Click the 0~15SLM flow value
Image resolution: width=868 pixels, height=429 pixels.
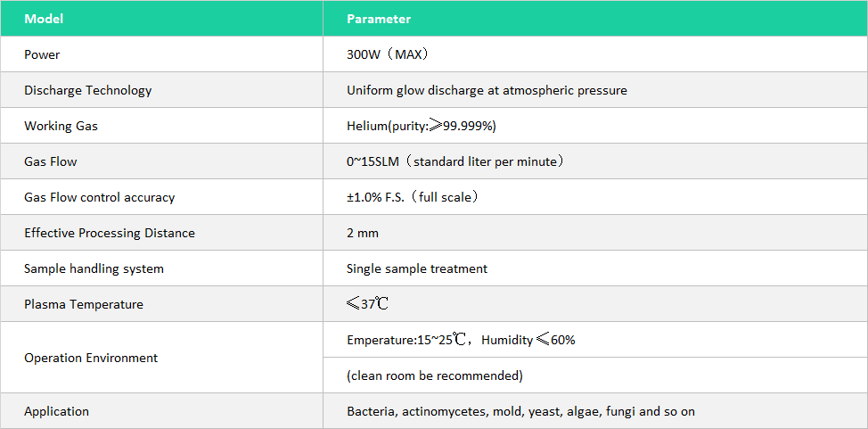click(x=455, y=161)
